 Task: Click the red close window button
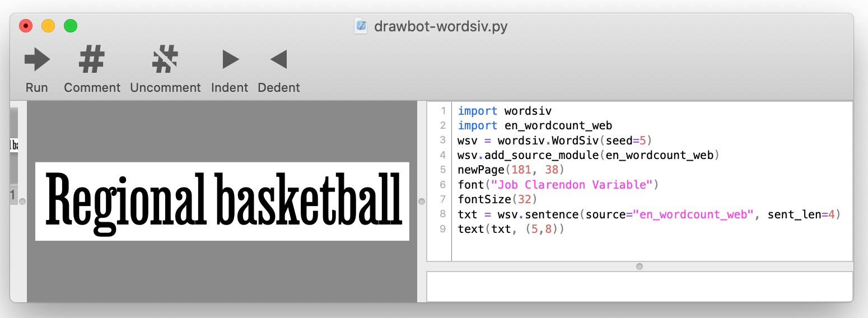26,26
